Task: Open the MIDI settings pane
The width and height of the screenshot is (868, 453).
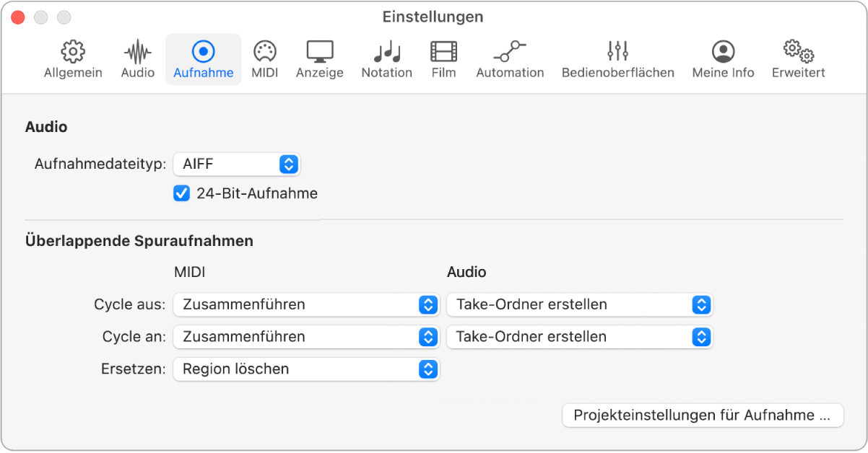Action: coord(264,59)
